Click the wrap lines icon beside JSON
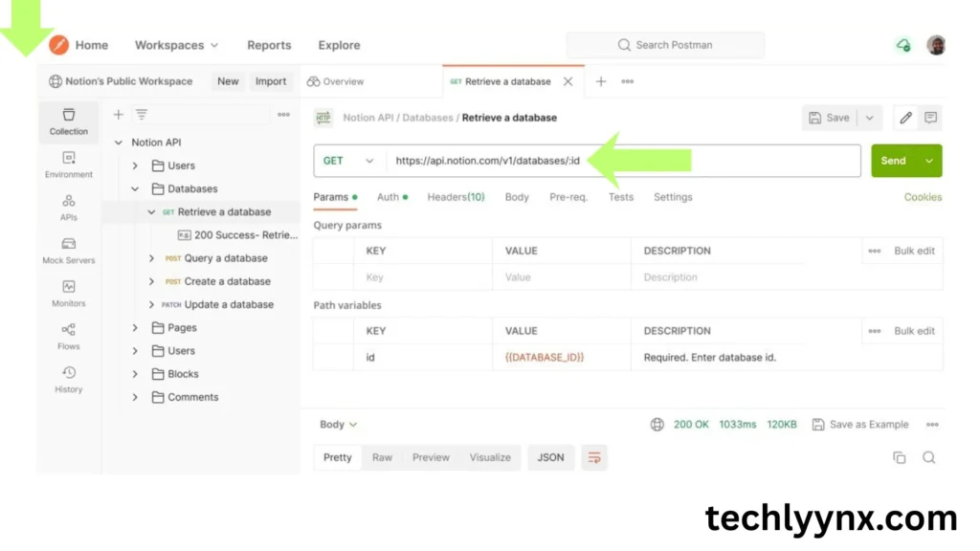This screenshot has height=551, width=980. (594, 458)
